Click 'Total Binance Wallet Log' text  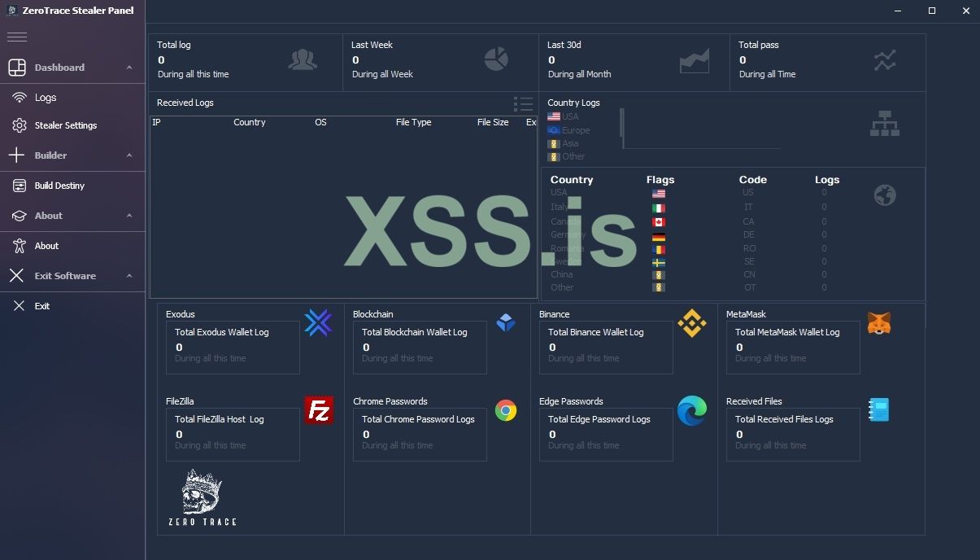[x=595, y=332]
